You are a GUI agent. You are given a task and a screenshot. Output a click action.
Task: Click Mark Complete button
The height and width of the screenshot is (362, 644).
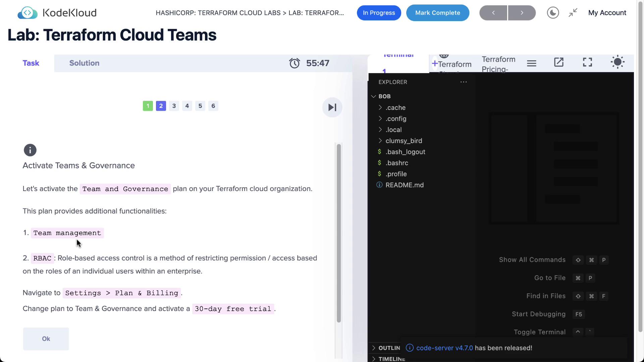(x=437, y=13)
